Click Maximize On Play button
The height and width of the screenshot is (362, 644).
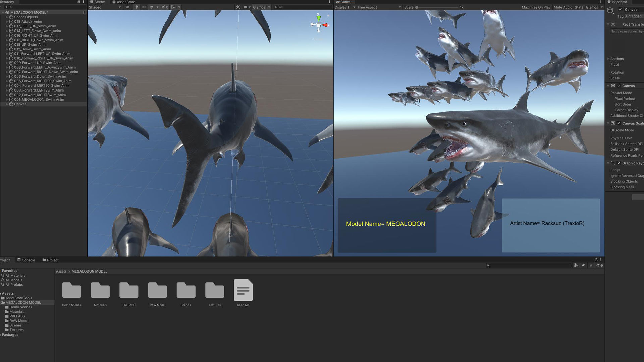536,7
